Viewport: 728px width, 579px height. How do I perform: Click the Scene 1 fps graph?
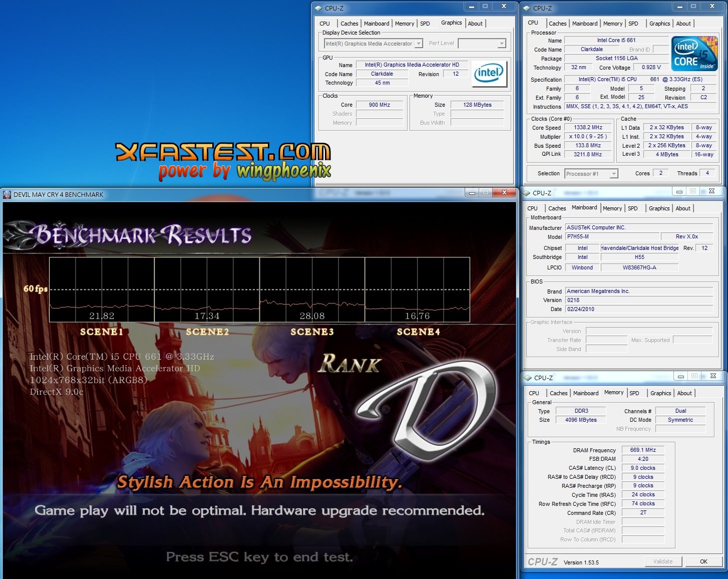(102, 289)
